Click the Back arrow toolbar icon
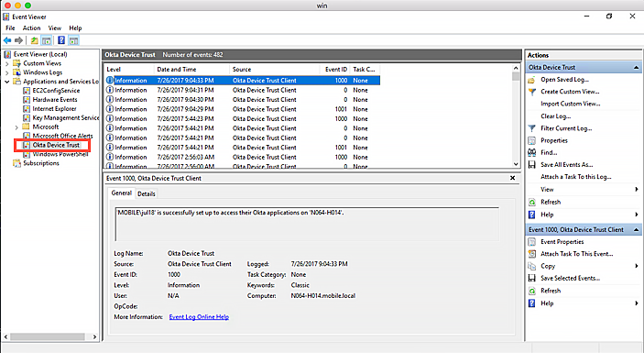Image resolution: width=644 pixels, height=353 pixels. pyautogui.click(x=7, y=40)
